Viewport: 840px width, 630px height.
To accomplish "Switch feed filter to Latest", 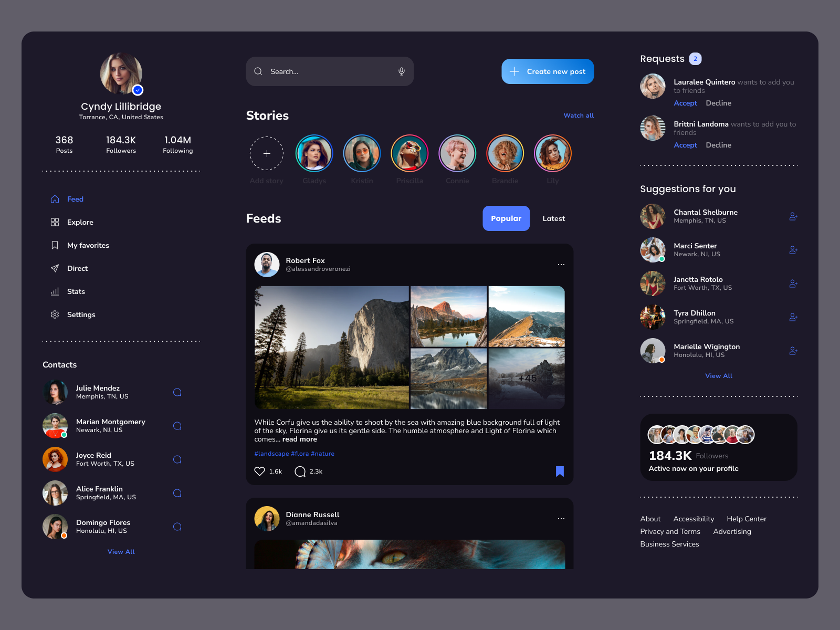I will pyautogui.click(x=553, y=218).
